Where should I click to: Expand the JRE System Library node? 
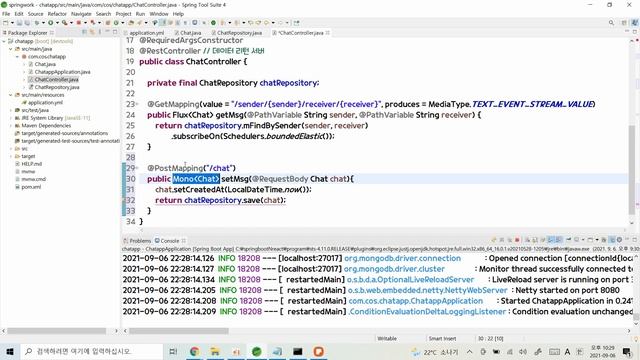(11, 118)
